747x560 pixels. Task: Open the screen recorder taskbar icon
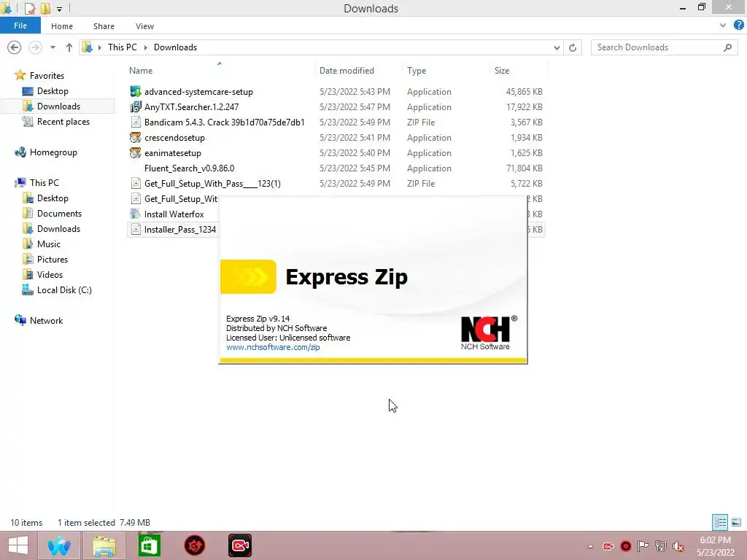coord(240,545)
